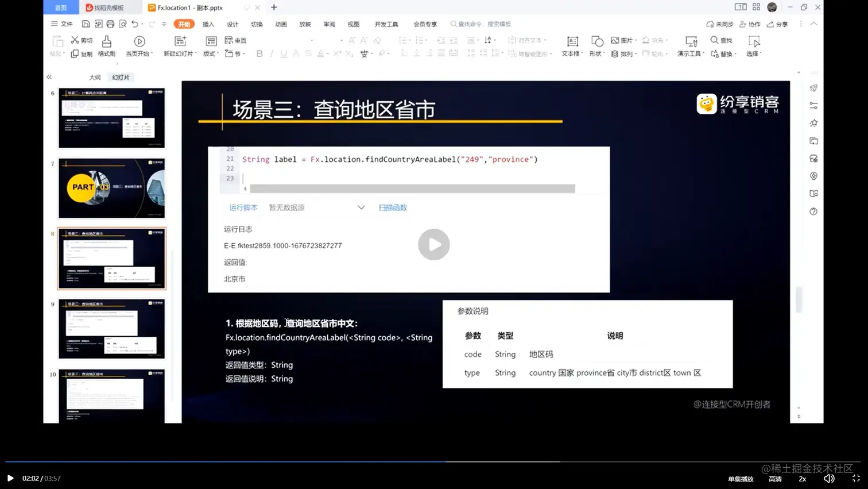
Task: Toggle video fullscreen mode
Action: (x=856, y=478)
